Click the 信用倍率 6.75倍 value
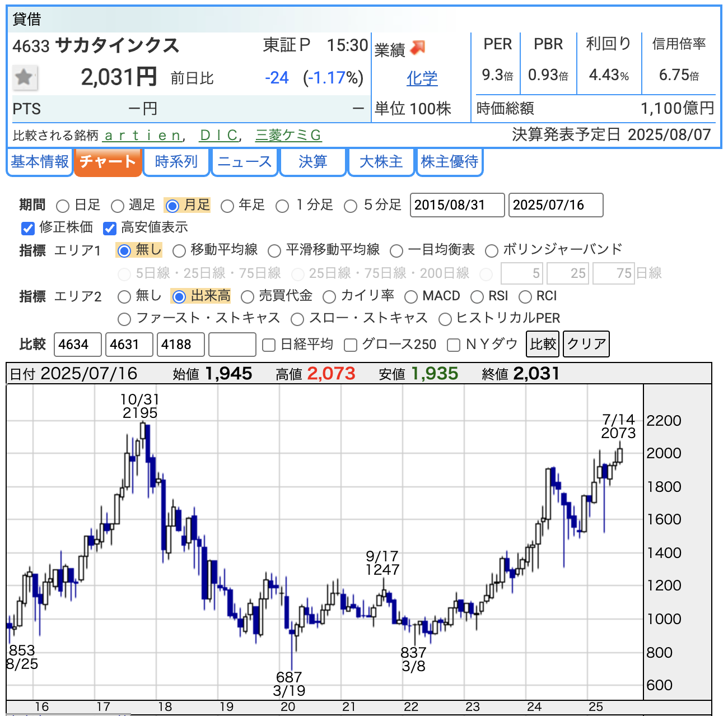The image size is (728, 716). 679,75
